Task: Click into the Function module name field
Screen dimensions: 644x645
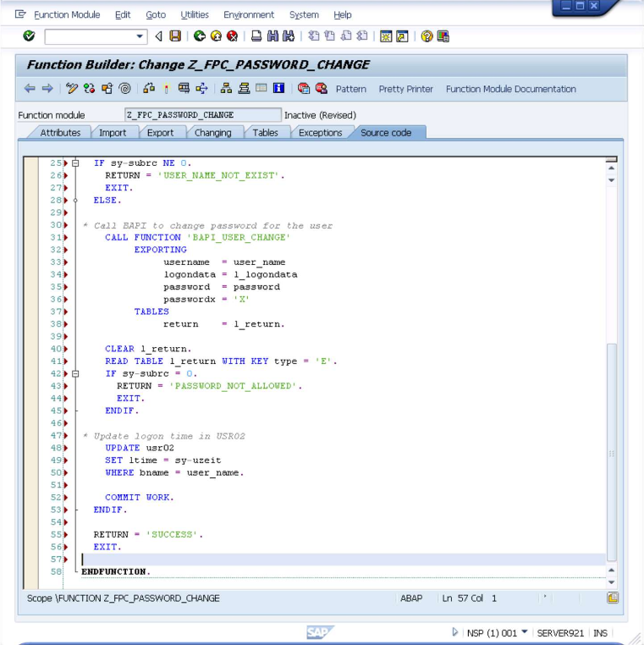Action: point(202,115)
